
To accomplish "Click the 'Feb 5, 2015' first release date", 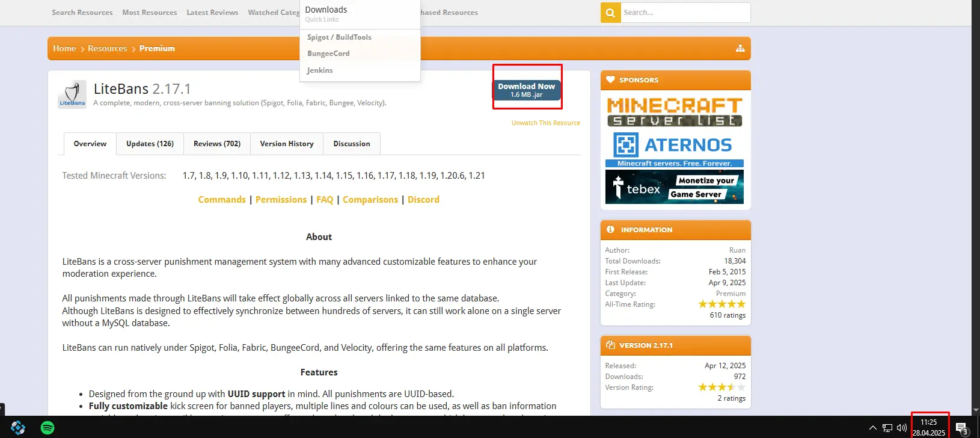I will (x=727, y=272).
